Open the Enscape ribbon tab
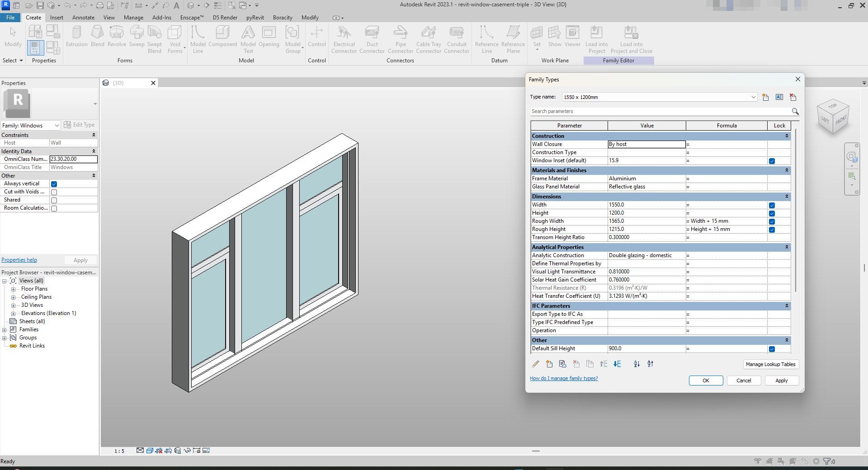 [192, 18]
